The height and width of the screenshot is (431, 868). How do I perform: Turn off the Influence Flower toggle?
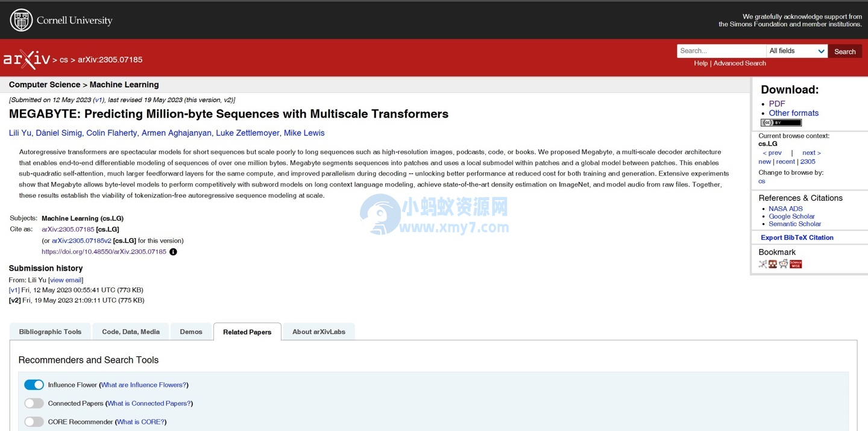(34, 385)
